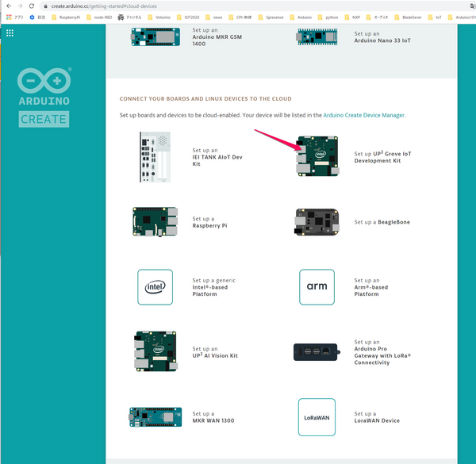Open Set up an Arduino Pro Gateway with LoRa
476x464 pixels.
pos(382,352)
